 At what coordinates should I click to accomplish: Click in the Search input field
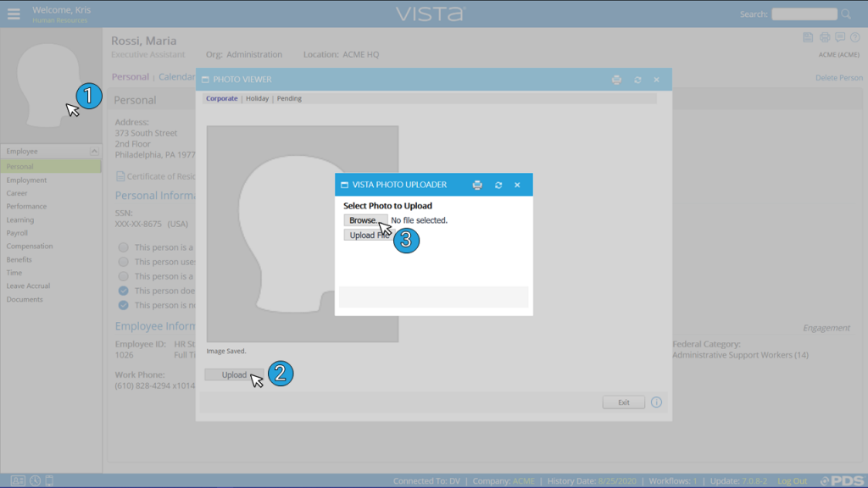click(x=804, y=14)
